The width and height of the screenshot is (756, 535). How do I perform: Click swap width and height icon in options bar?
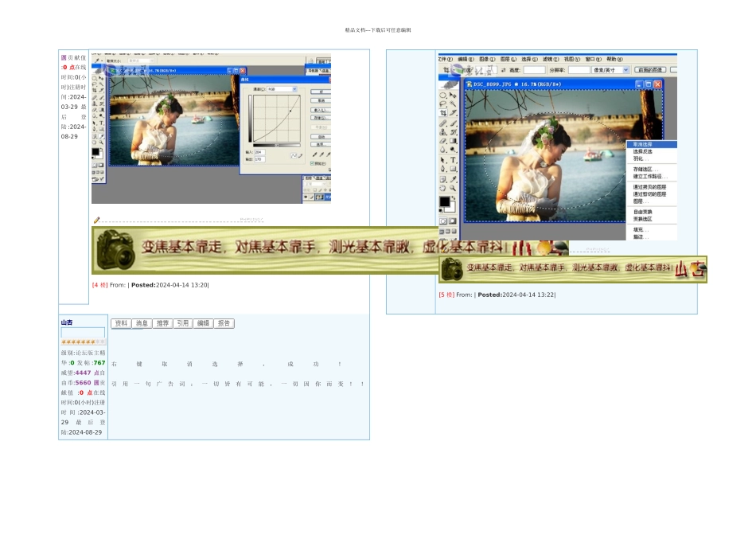(504, 70)
